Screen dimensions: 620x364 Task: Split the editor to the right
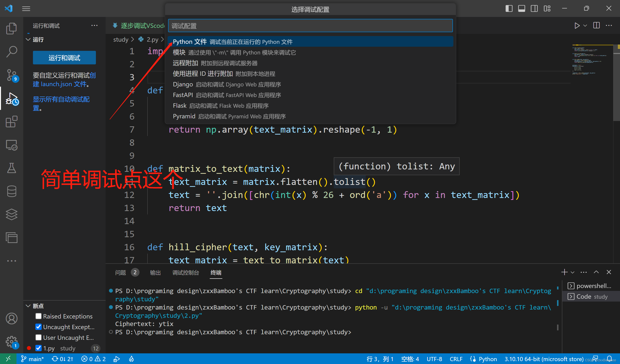point(596,26)
